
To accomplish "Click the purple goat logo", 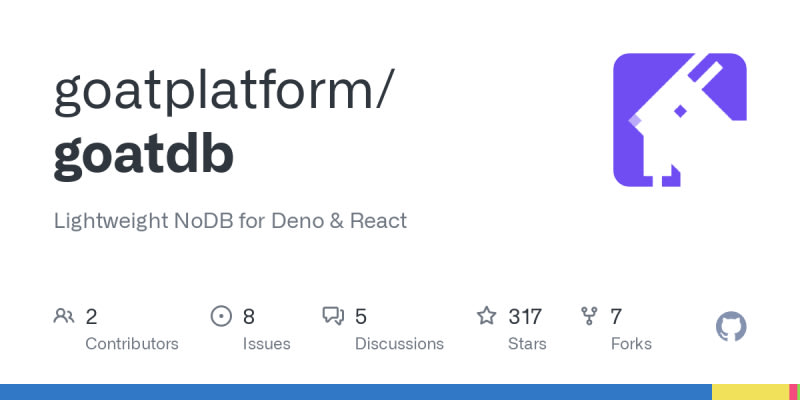I will coord(679,119).
